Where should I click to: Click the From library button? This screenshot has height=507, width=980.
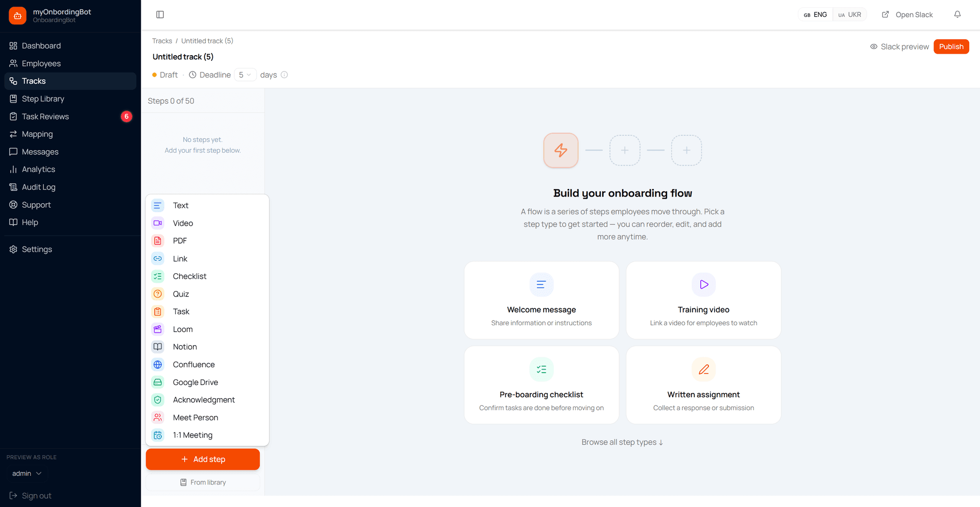[x=203, y=482]
